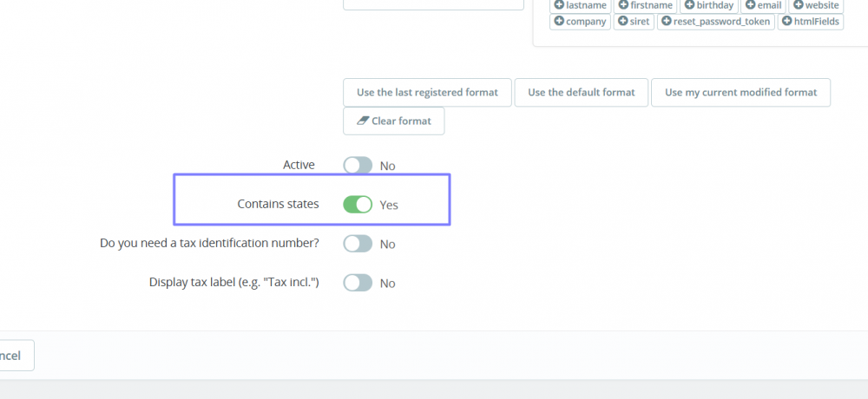This screenshot has width=868, height=399.
Task: Add the reset_password_token field tag
Action: click(715, 22)
